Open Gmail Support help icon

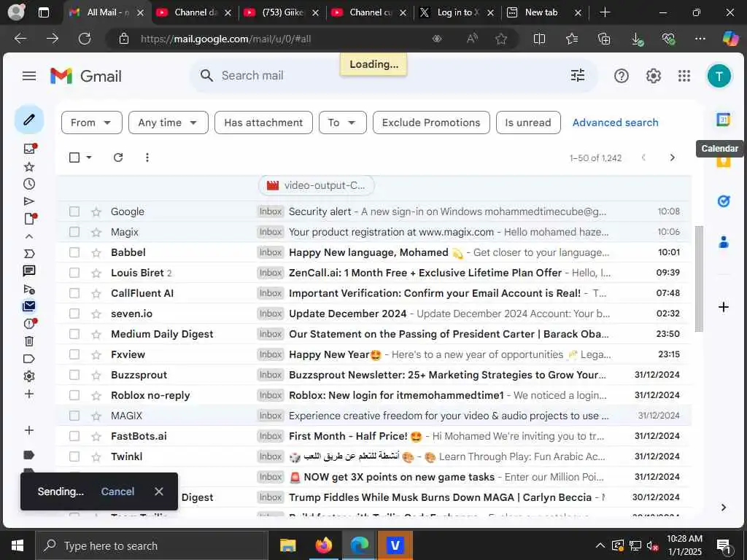point(622,76)
